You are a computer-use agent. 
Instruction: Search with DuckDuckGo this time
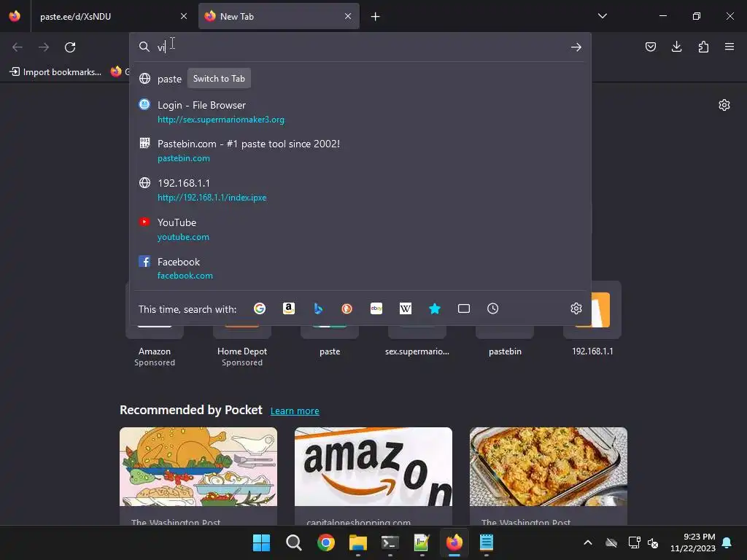pyautogui.click(x=347, y=308)
